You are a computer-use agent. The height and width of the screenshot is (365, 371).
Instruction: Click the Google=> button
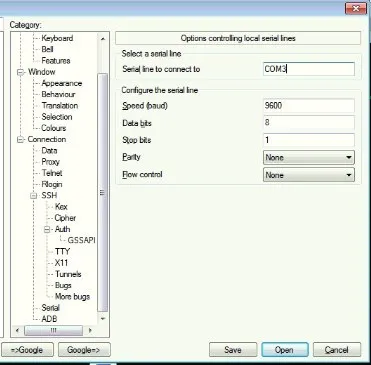(x=84, y=350)
